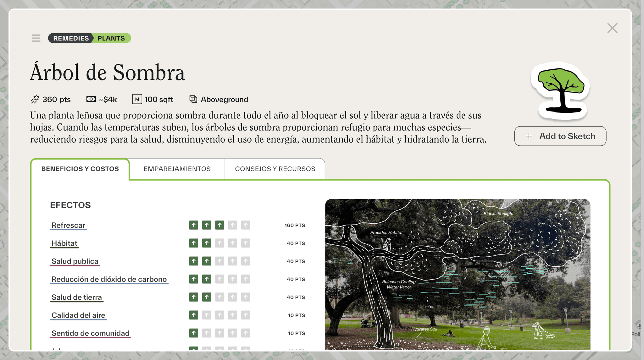Expand the hamburger menu icon
The height and width of the screenshot is (360, 644).
[36, 38]
